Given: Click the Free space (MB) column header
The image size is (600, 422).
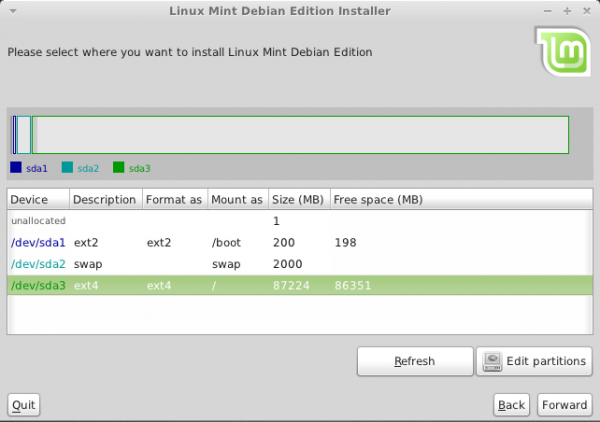Looking at the screenshot, I should point(461,199).
